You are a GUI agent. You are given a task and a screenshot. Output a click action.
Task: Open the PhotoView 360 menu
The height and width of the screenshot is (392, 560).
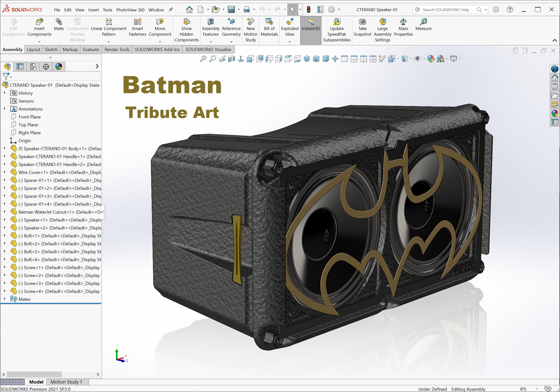tap(130, 10)
